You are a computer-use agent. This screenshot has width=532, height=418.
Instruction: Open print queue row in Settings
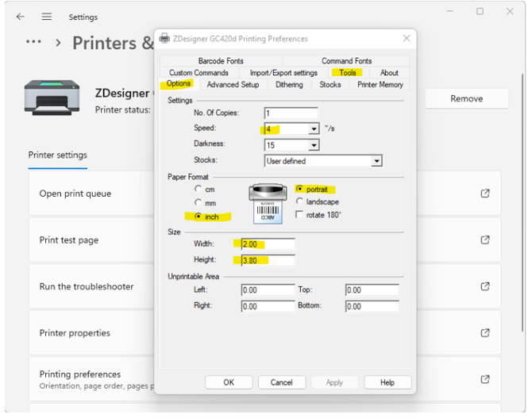tap(264, 194)
